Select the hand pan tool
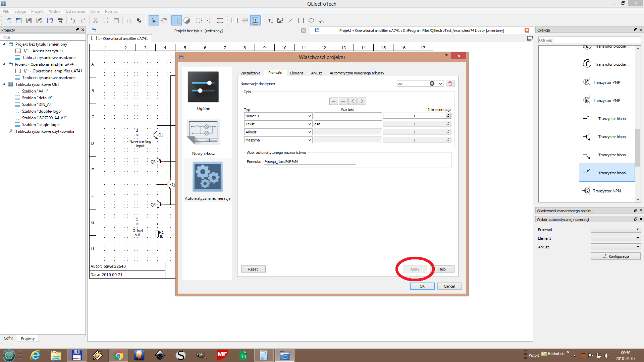Viewport: 644px width, 362px height. pos(164,21)
